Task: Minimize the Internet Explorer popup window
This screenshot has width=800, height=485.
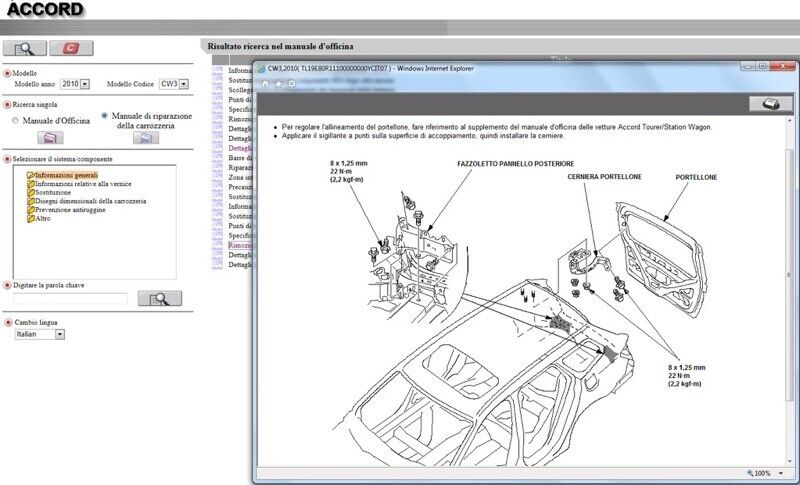Action: [x=748, y=66]
